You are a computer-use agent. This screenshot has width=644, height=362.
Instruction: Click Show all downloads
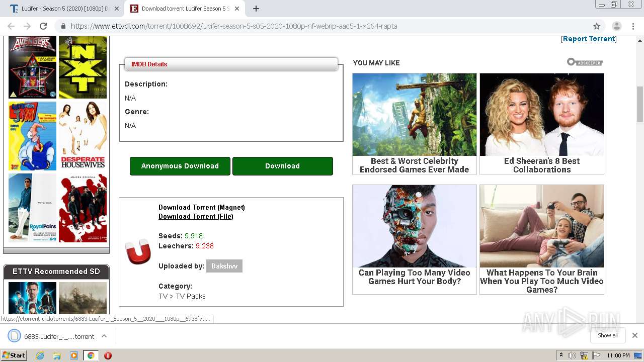point(608,335)
